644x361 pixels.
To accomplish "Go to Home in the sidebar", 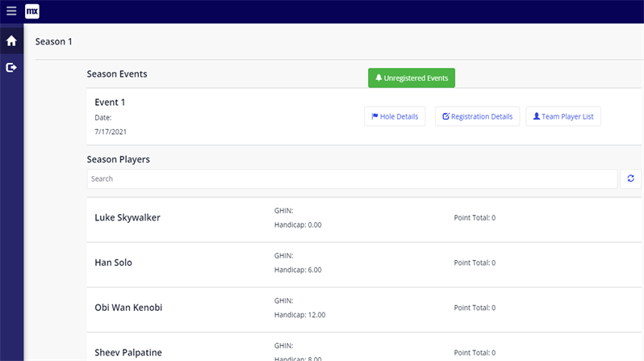I will (x=11, y=40).
